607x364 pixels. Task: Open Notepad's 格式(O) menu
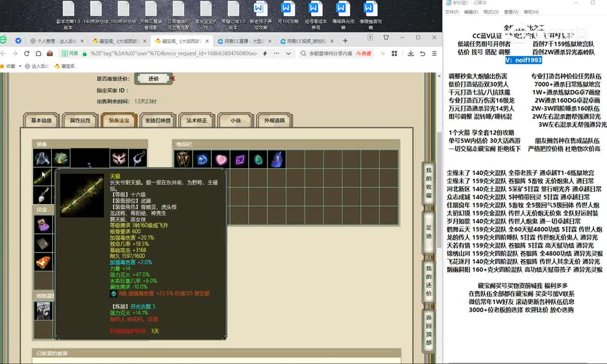pos(491,12)
